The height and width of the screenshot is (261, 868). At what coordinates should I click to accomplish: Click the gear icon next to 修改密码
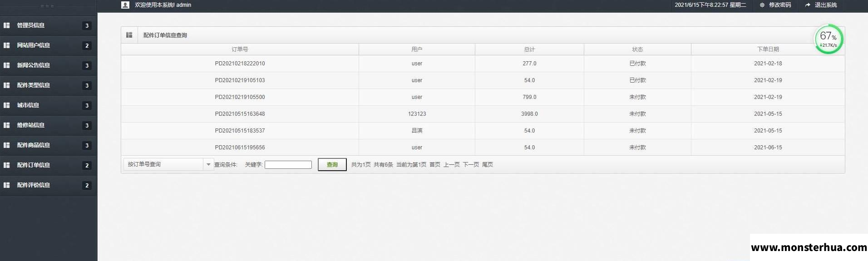[x=762, y=5]
